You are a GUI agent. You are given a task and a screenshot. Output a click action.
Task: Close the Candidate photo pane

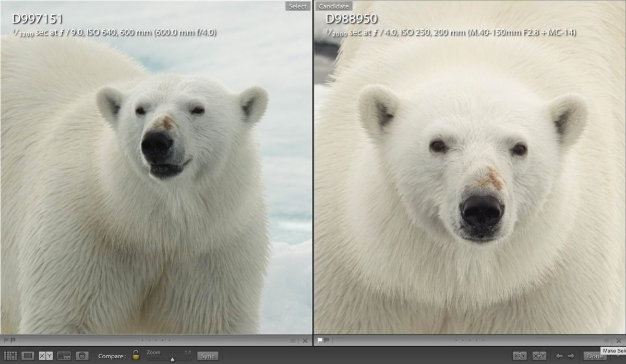click(x=619, y=341)
